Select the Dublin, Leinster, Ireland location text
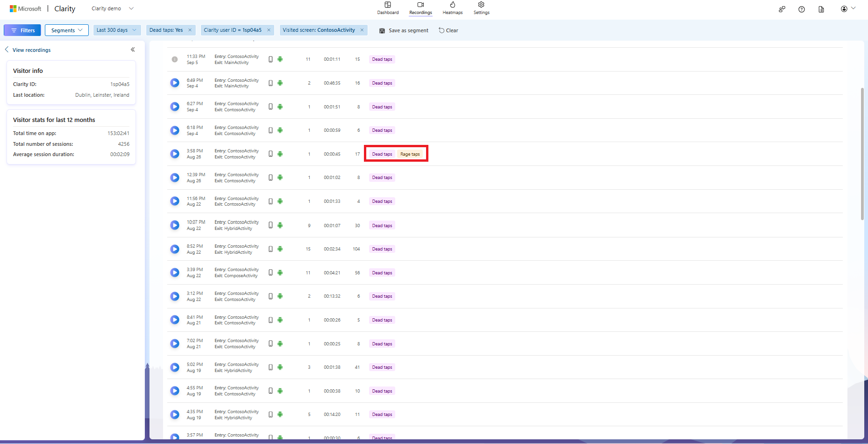Screen dimensions: 868x444 click(x=102, y=95)
